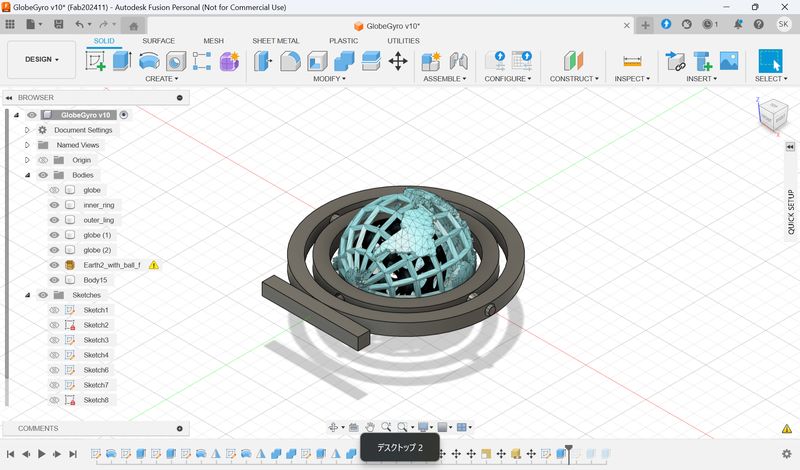The width and height of the screenshot is (800, 470).
Task: Open the CREATE dropdown menu
Action: point(162,79)
